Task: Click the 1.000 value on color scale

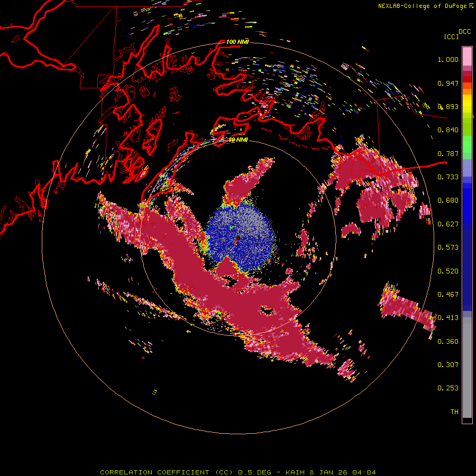Action: pos(448,59)
